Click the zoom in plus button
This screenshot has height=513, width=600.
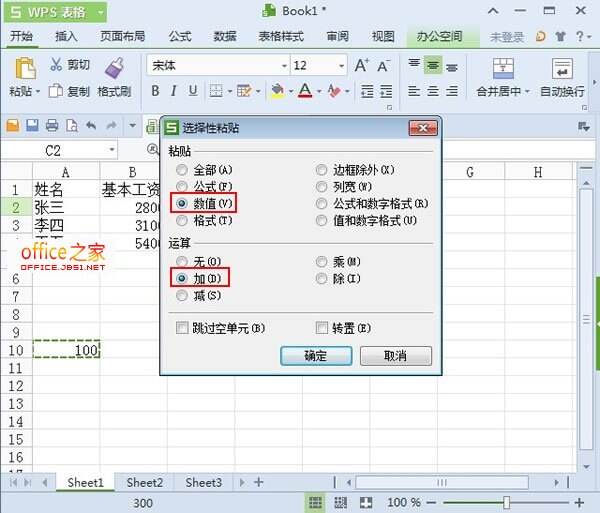pyautogui.click(x=579, y=502)
